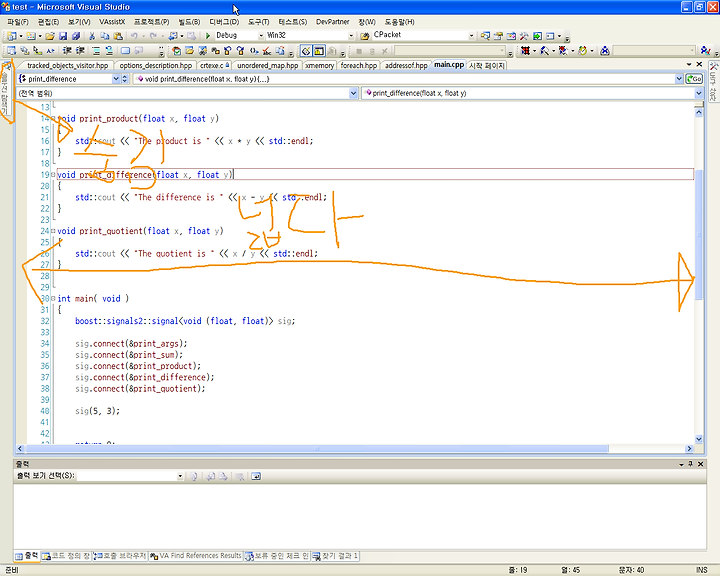Open the active files list dropdown arrow
Screen dimensions: 720x576
[689, 64]
